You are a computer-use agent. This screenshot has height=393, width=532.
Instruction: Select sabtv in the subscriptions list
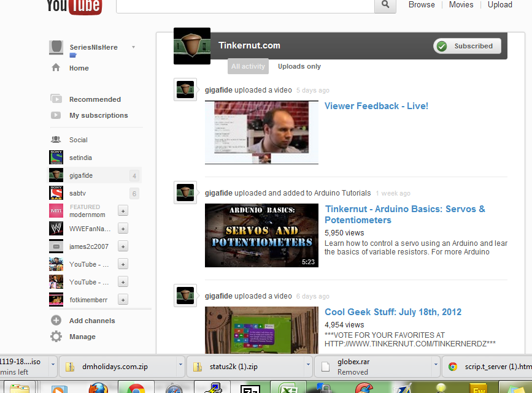point(77,193)
